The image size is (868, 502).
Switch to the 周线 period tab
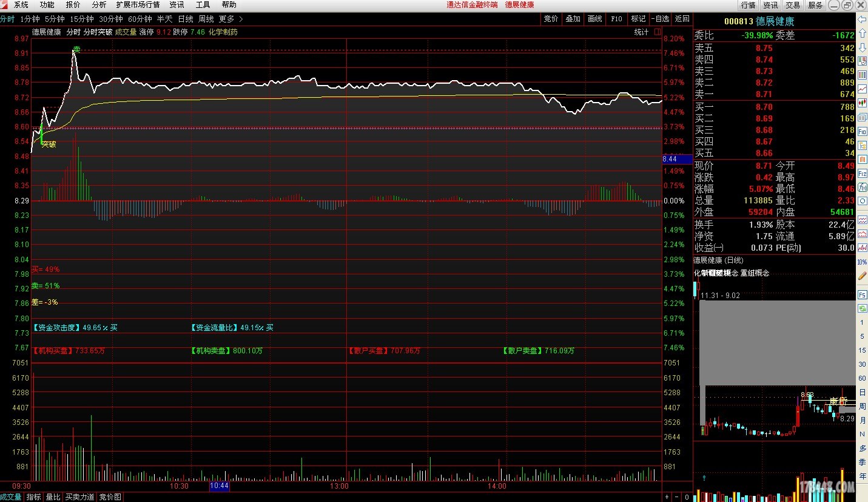click(206, 19)
